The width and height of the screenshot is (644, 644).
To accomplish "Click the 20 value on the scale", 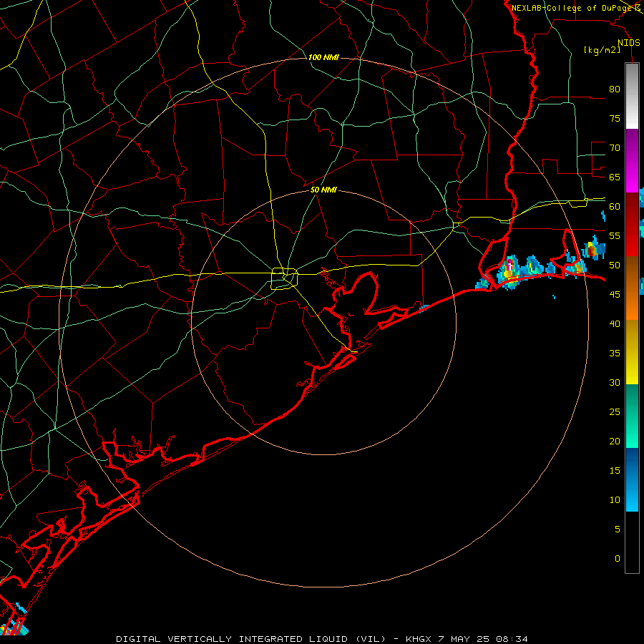I will pyautogui.click(x=615, y=441).
